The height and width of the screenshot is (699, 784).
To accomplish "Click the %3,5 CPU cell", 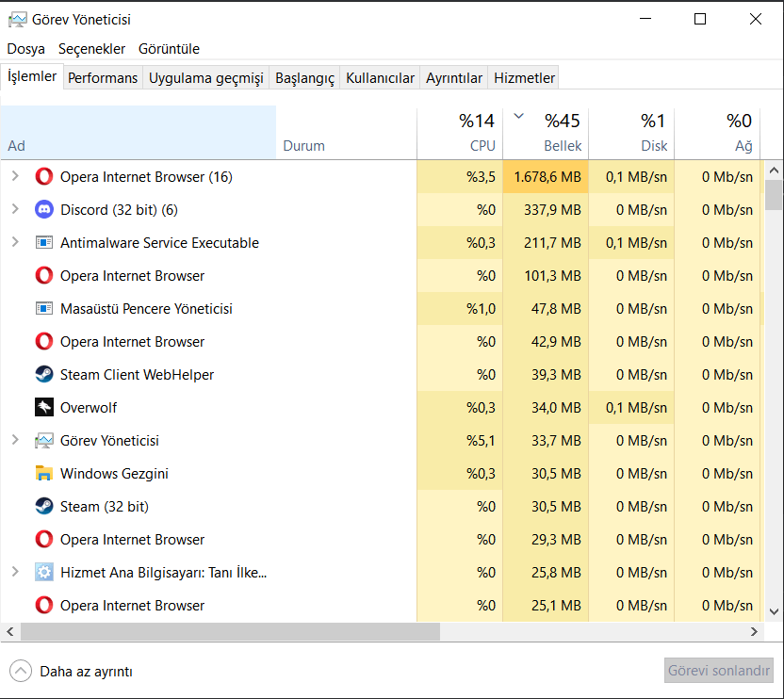I will pyautogui.click(x=460, y=176).
